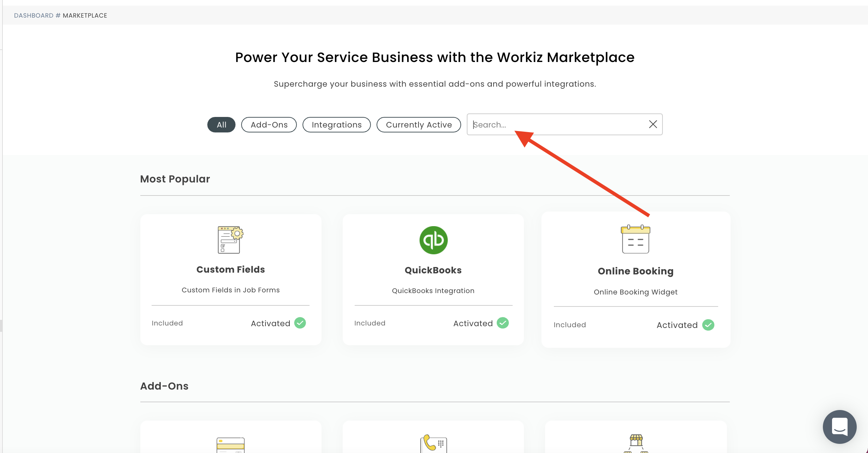Focus the marketplace Search field

pos(557,125)
